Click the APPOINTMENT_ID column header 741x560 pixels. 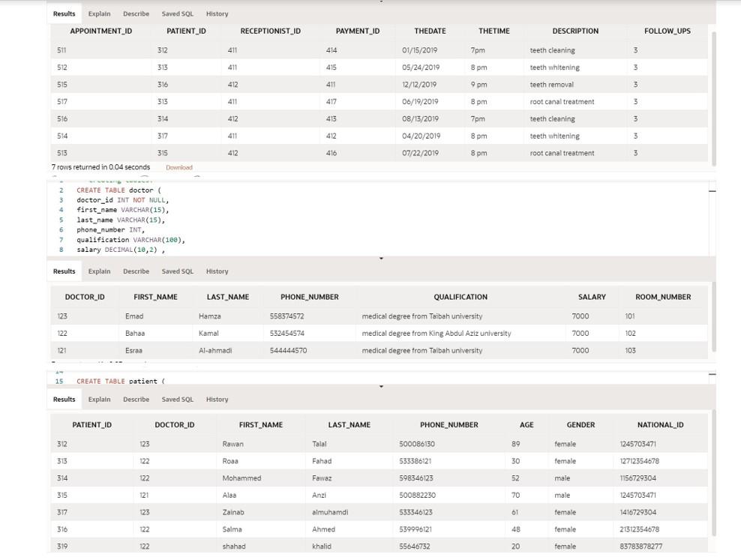(x=101, y=31)
